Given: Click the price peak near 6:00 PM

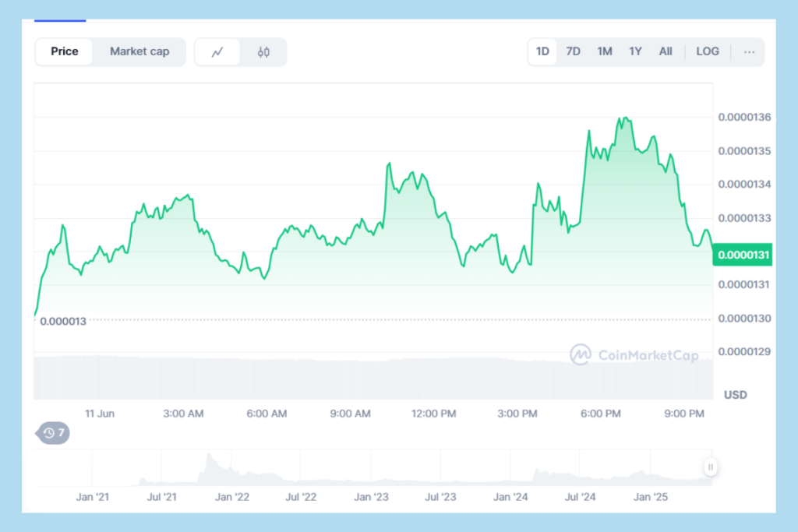Looking at the screenshot, I should pos(626,118).
